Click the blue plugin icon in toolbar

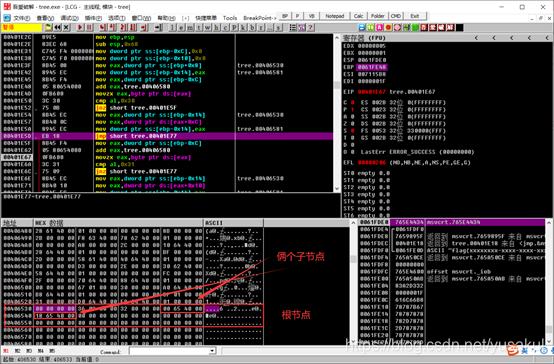click(362, 28)
